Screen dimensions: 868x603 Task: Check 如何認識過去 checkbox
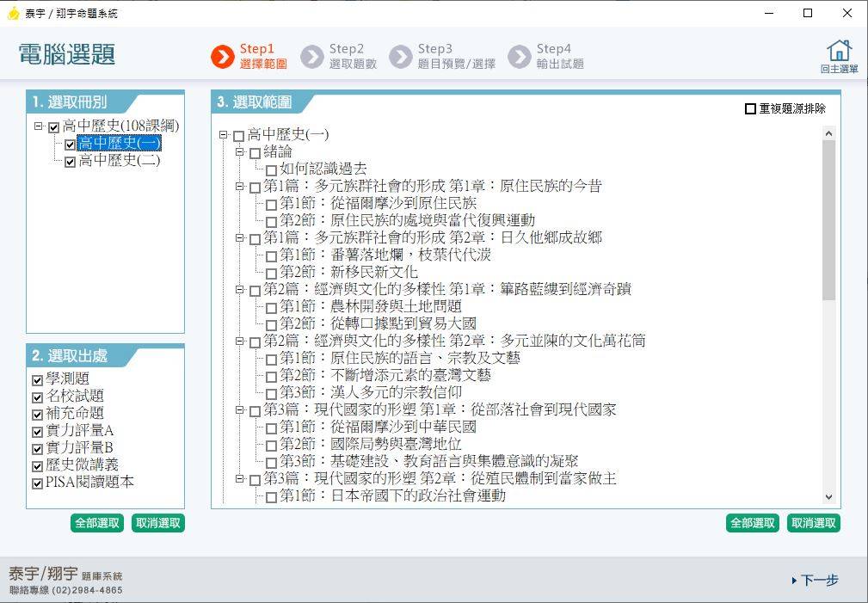[271, 170]
